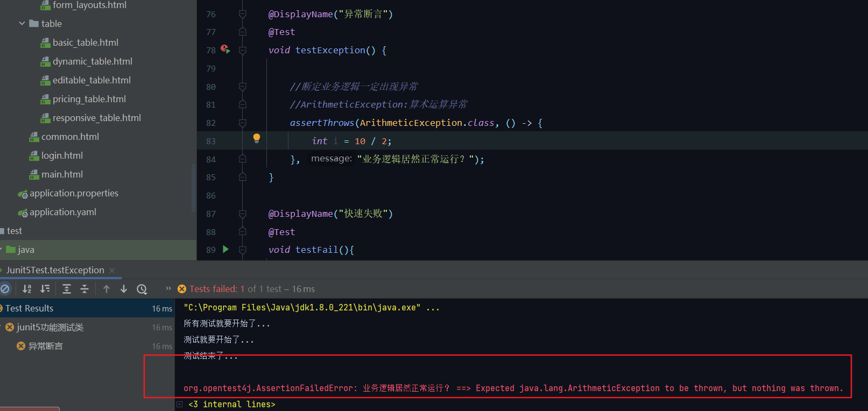Click console line 所有测试就要开始了

[227, 323]
